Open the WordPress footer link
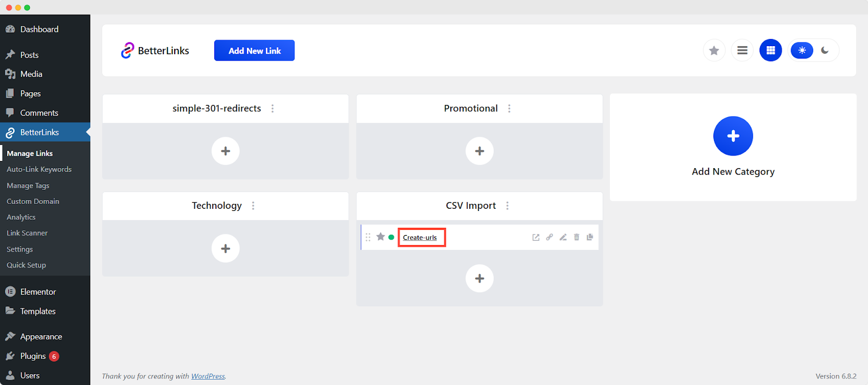Image resolution: width=868 pixels, height=385 pixels. pos(208,376)
